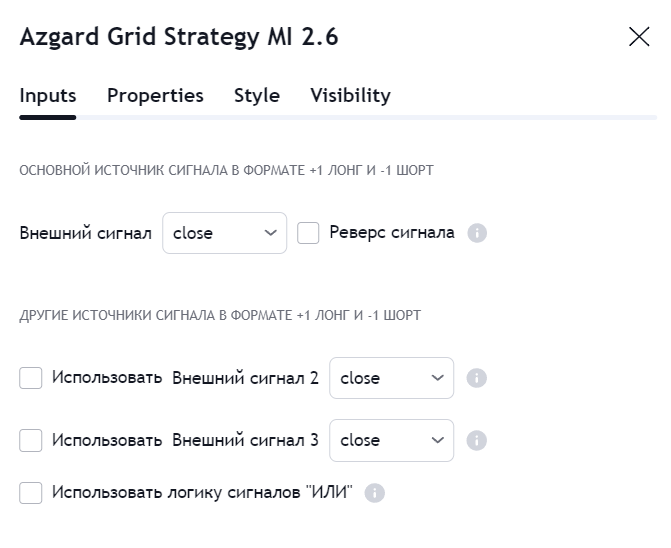The width and height of the screenshot is (671, 548).
Task: Close the Azgard Grid Strategy dialog
Action: (x=639, y=37)
